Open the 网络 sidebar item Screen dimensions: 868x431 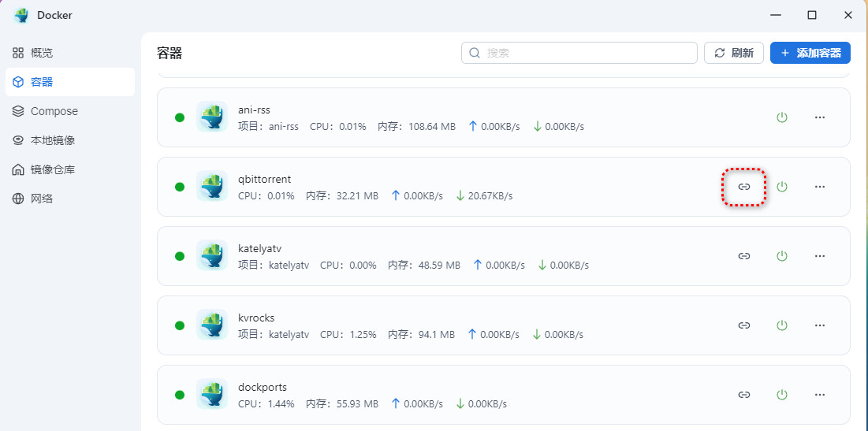point(42,199)
